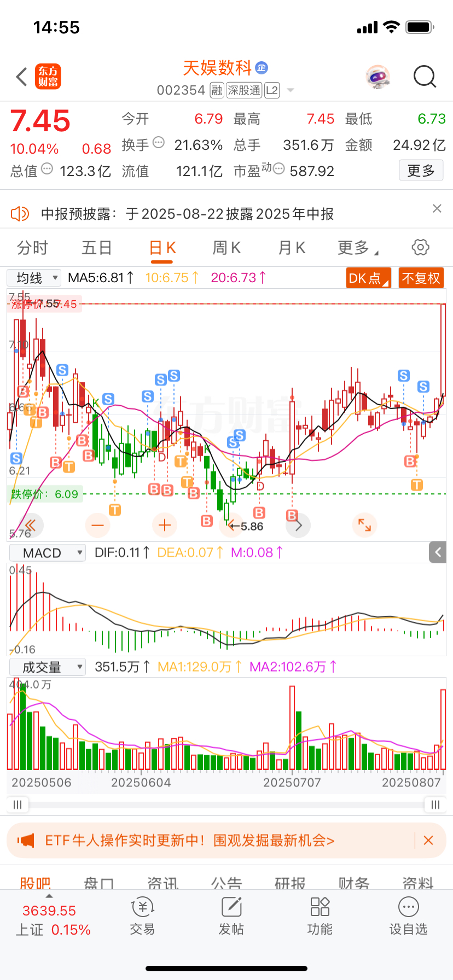
Task: Switch to 月K chart tab
Action: (x=292, y=248)
